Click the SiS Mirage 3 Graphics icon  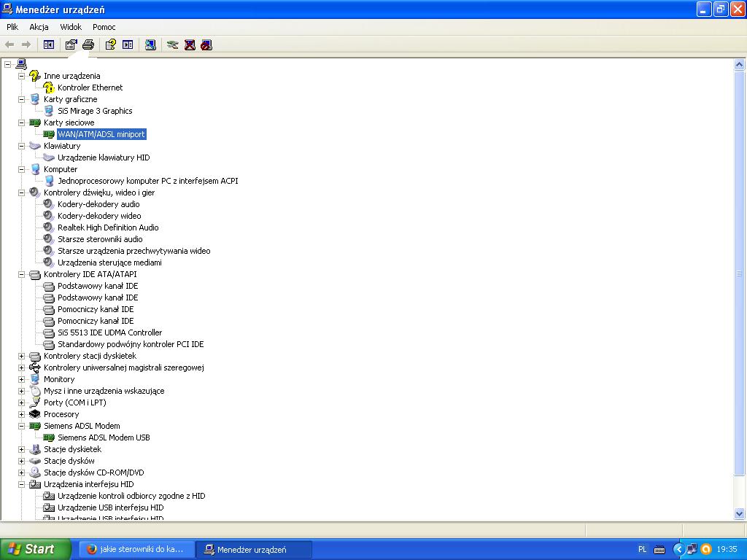[x=49, y=111]
